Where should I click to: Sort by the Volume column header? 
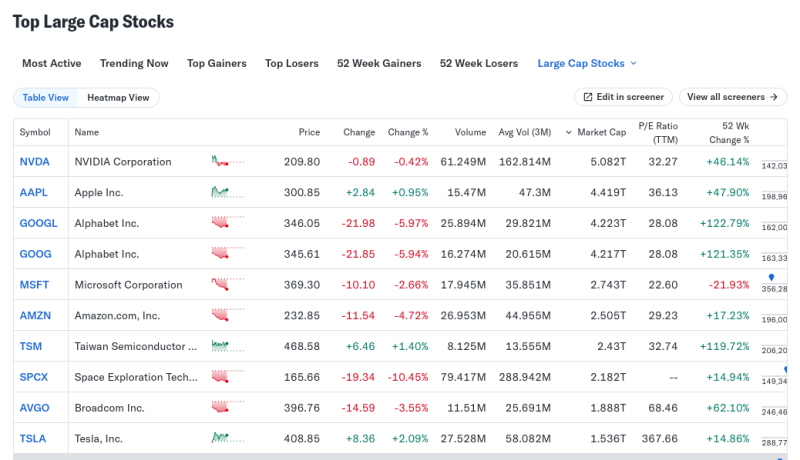tap(470, 132)
